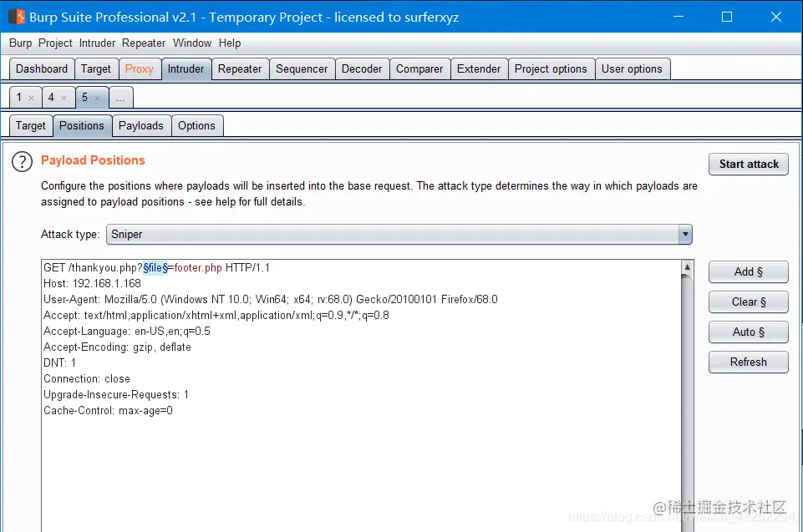Click the Connection: close header line
Screen dimensions: 803x532
[x=87, y=379]
